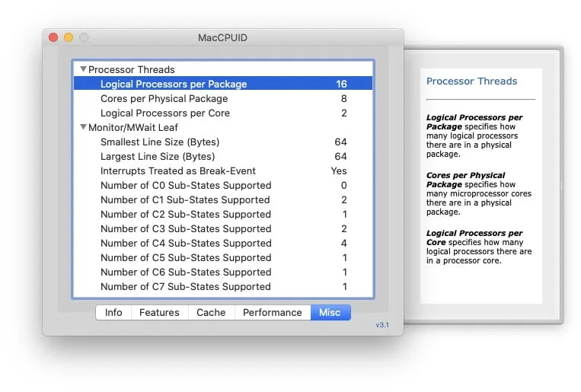
Task: Open the Features tab
Action: 159,312
